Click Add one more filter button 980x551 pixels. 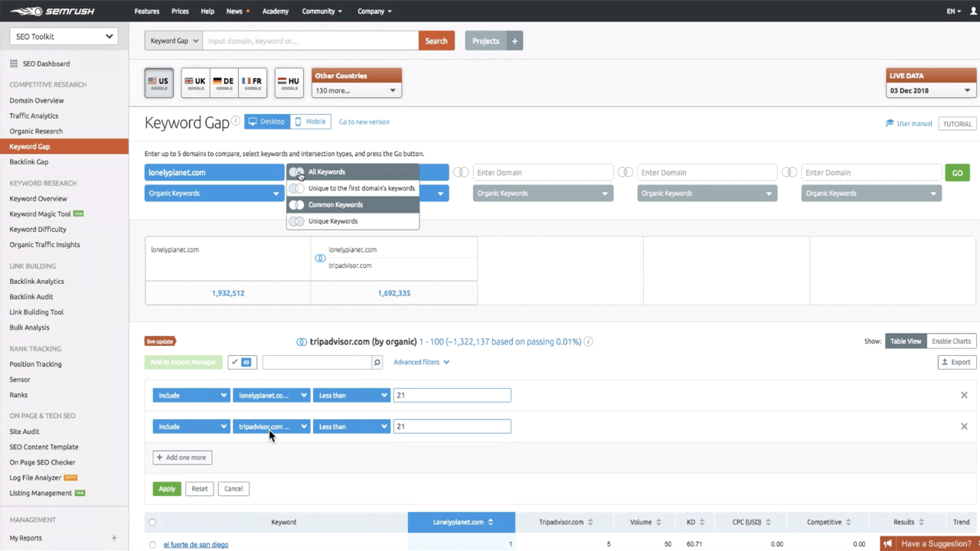182,458
